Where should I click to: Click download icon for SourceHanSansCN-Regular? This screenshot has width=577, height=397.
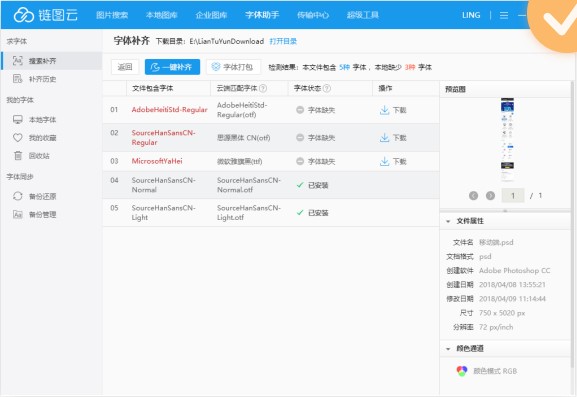(x=384, y=138)
